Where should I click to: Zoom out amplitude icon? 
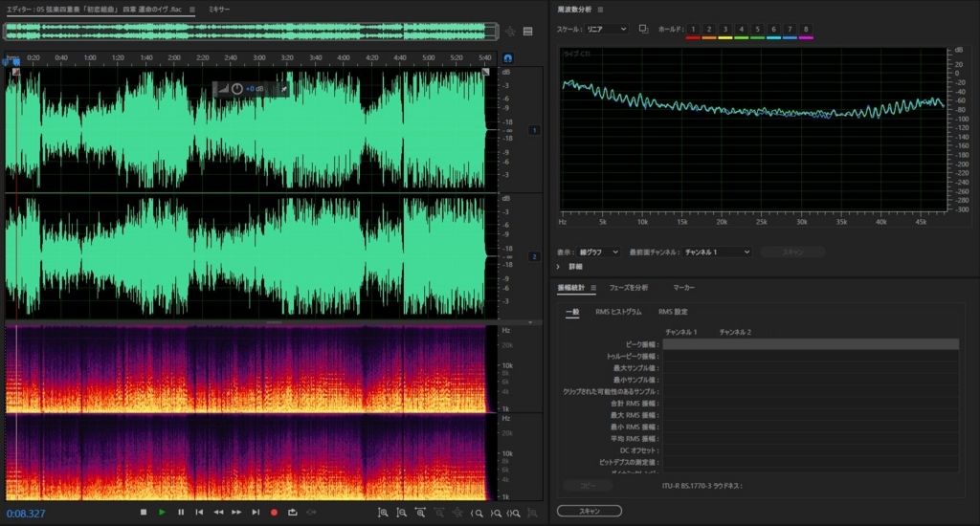tap(401, 513)
